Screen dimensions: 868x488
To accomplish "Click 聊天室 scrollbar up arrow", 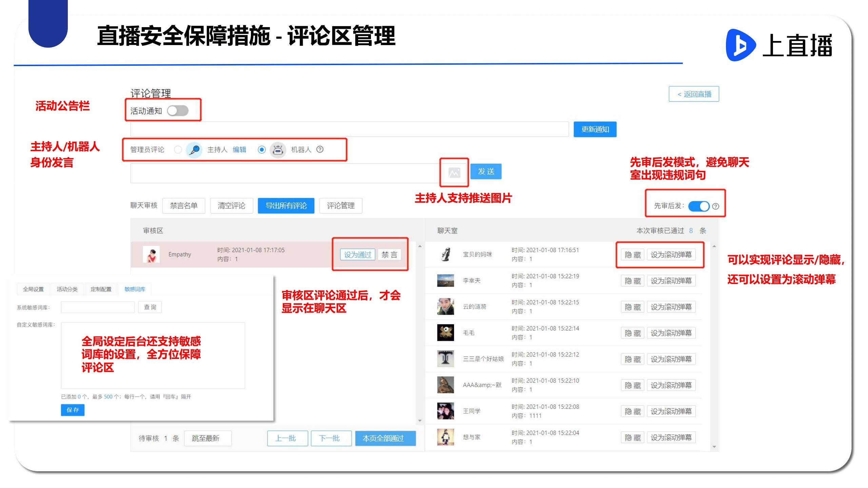I will click(x=714, y=246).
